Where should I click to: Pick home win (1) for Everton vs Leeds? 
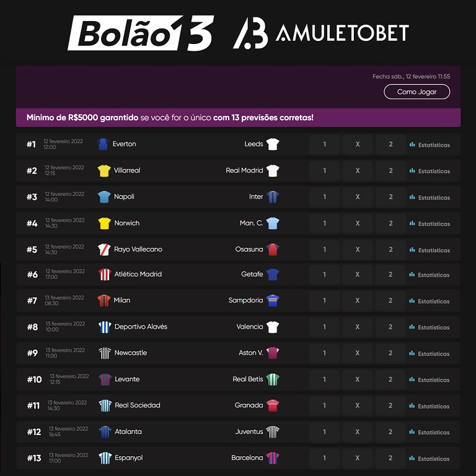tap(325, 144)
